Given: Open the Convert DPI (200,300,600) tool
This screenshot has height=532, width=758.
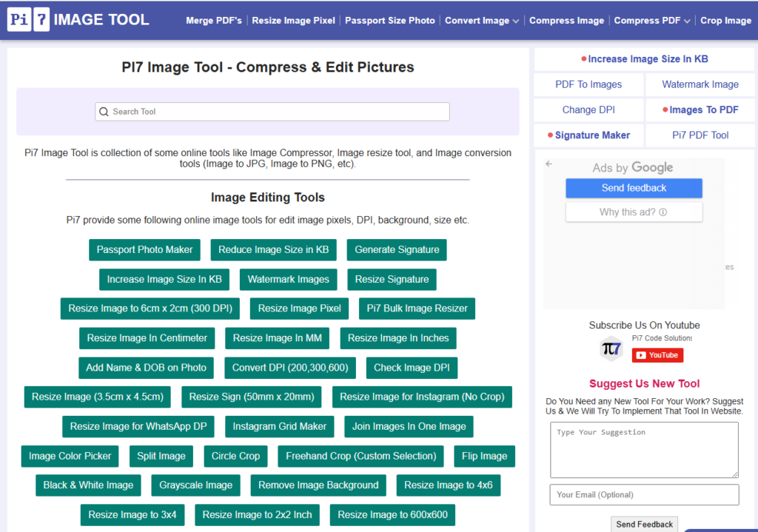Looking at the screenshot, I should 290,368.
